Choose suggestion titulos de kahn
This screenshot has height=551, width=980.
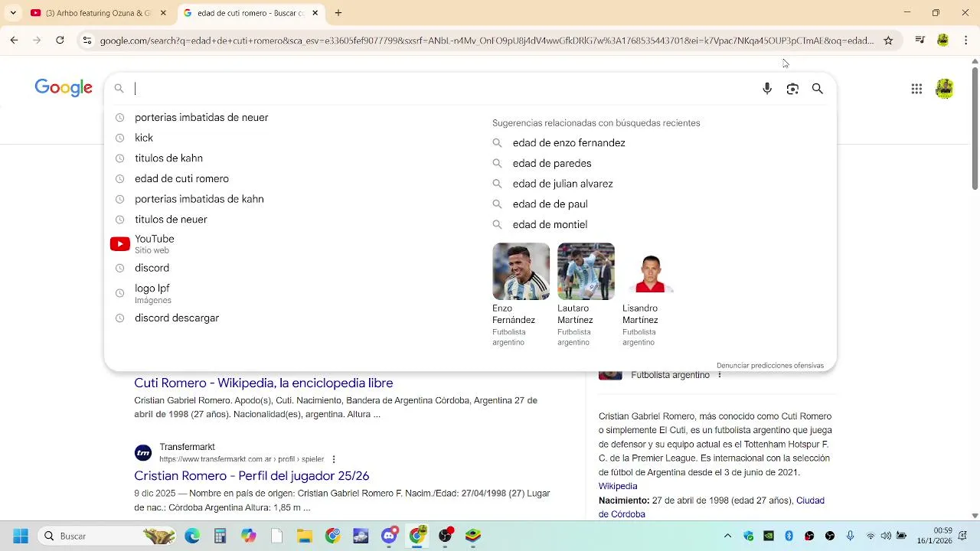[168, 158]
